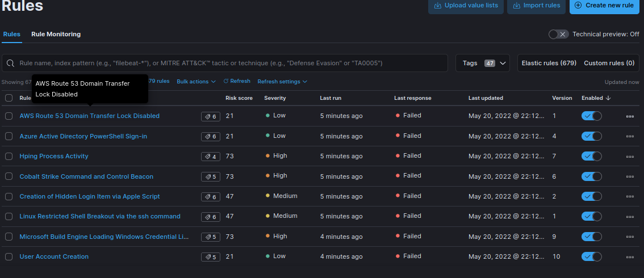The width and height of the screenshot is (644, 278).
Task: Open actions menu for Hidden Login Item rule
Action: pos(630,197)
